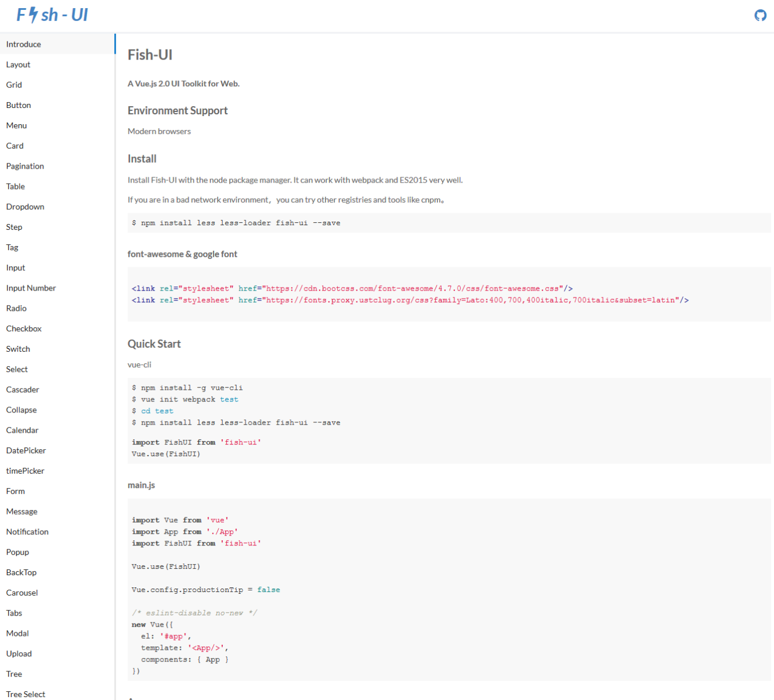Open the GitHub repository icon

760,15
